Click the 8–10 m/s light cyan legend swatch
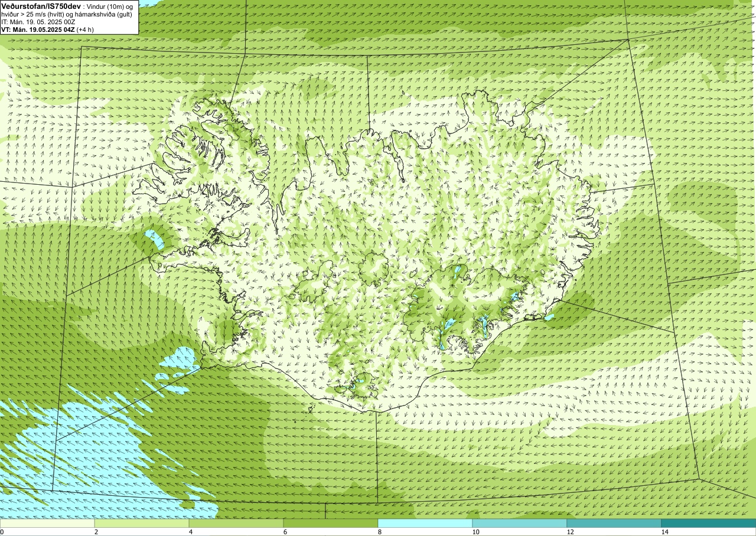The width and height of the screenshot is (756, 536). (x=425, y=523)
